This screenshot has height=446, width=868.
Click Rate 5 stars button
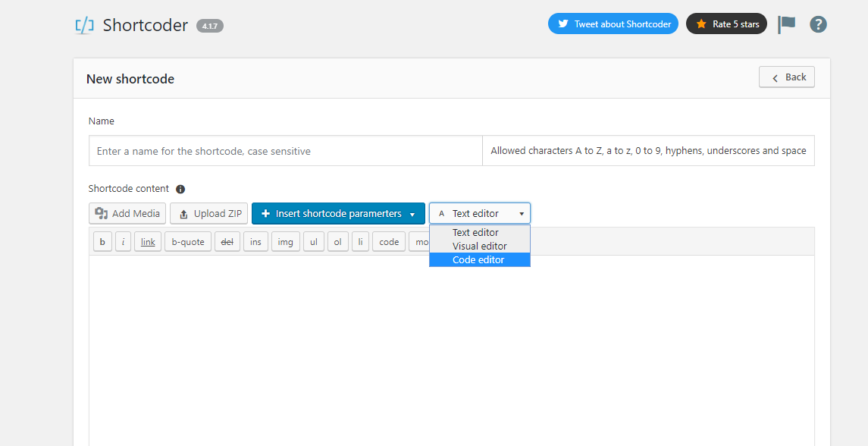[726, 24]
